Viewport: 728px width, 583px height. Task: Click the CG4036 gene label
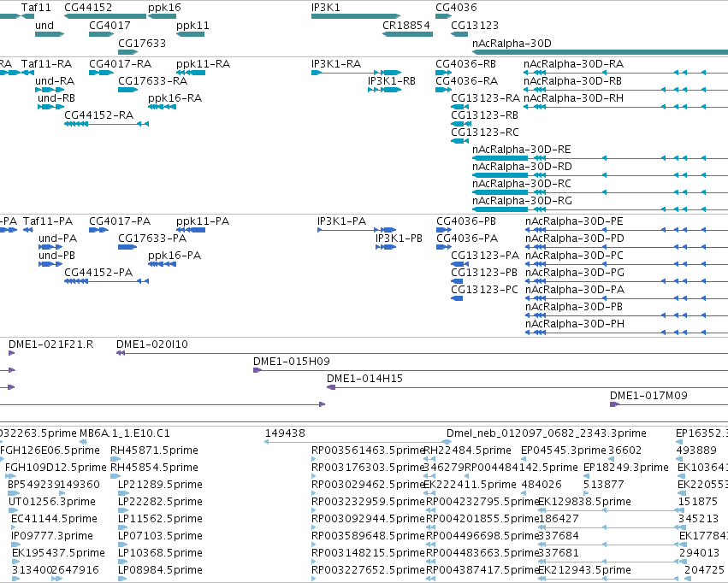coord(456,8)
